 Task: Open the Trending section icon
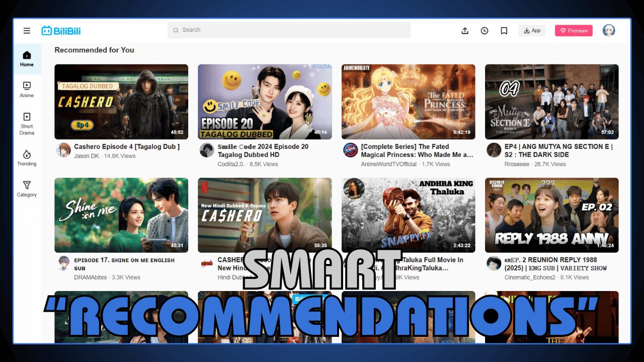coord(27,158)
